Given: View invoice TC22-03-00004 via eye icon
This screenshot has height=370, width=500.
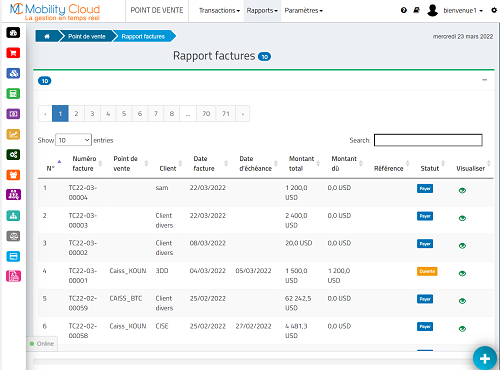Looking at the screenshot, I should click(x=462, y=191).
